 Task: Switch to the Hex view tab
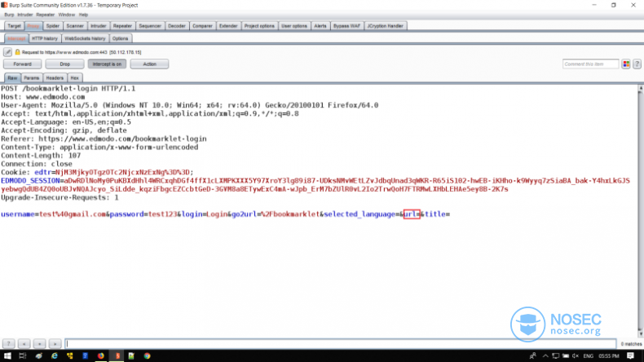[74, 78]
